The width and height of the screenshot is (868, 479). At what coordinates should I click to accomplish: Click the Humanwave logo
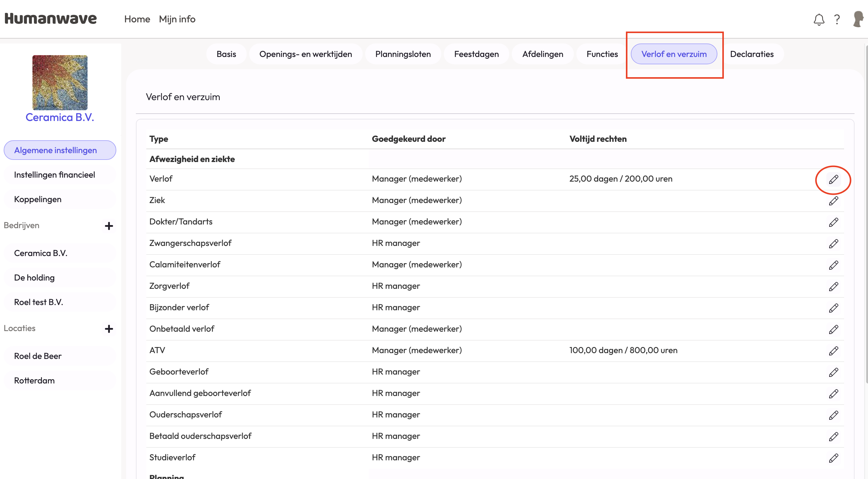[x=51, y=19]
